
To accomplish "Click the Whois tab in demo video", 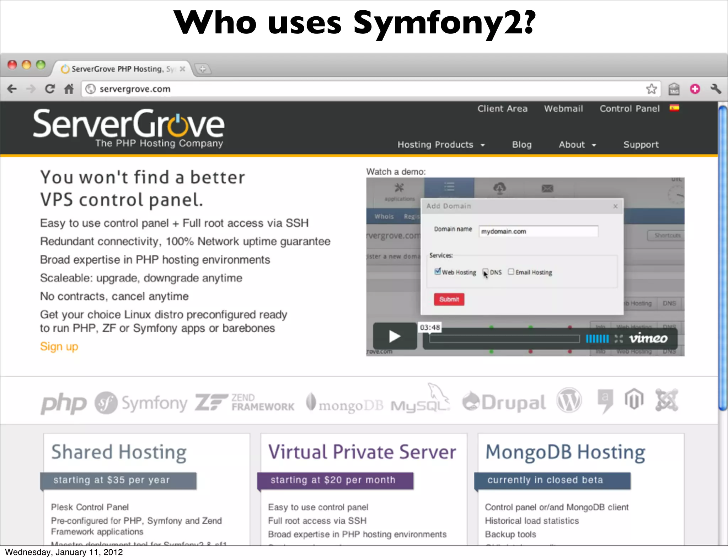I will click(x=384, y=216).
